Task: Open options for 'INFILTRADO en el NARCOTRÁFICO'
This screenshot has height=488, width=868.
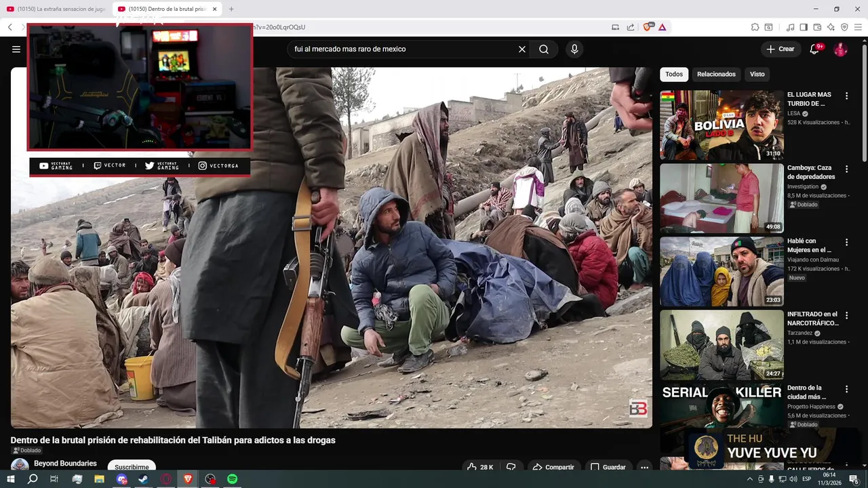Action: click(x=846, y=315)
